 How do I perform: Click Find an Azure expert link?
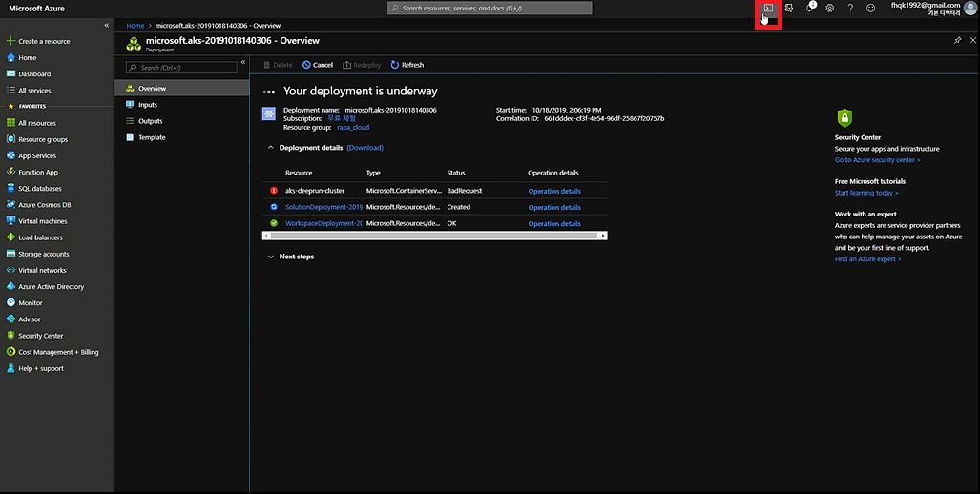pyautogui.click(x=867, y=259)
